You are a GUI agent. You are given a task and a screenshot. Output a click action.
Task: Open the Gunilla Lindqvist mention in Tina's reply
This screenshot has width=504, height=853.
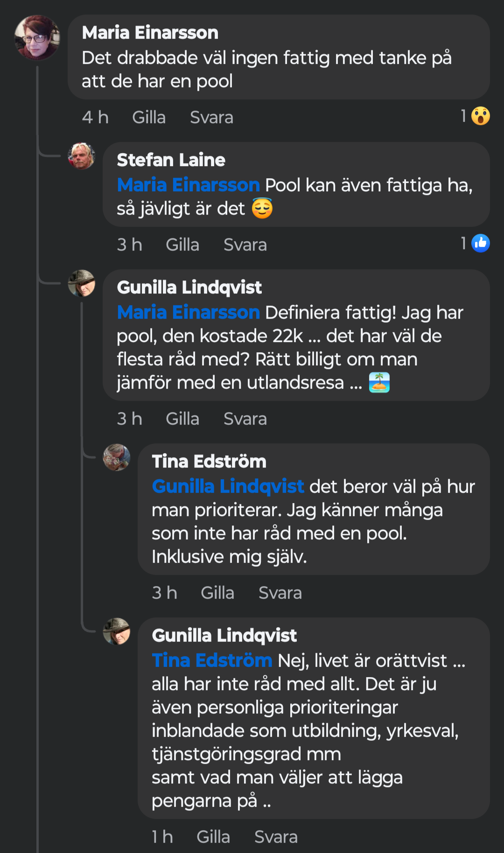click(228, 487)
